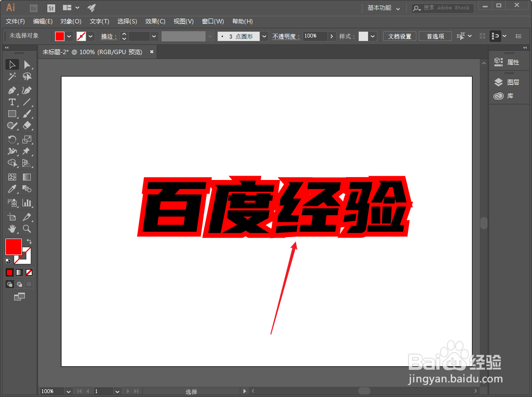Pick the Blend tool

[27, 189]
